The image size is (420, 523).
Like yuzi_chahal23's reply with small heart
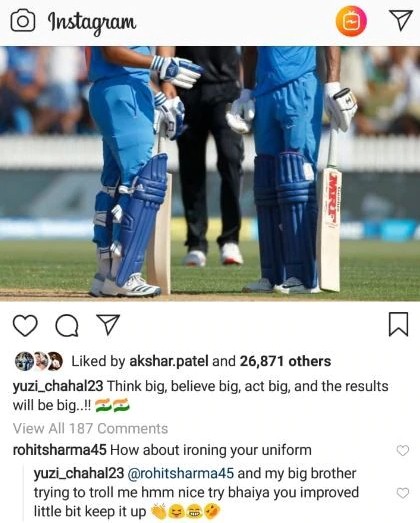(403, 493)
